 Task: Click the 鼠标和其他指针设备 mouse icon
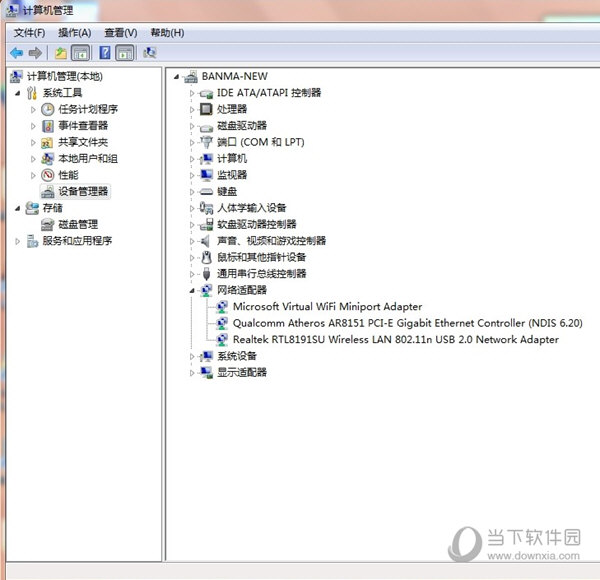click(x=207, y=257)
